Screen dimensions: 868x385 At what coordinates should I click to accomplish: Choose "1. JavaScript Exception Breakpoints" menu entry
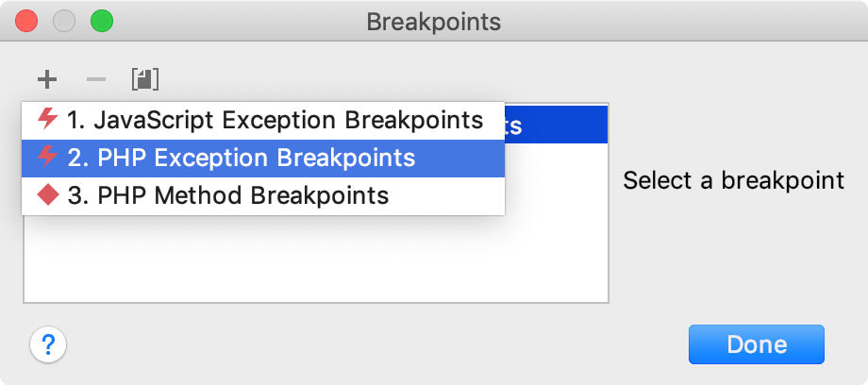click(x=274, y=120)
